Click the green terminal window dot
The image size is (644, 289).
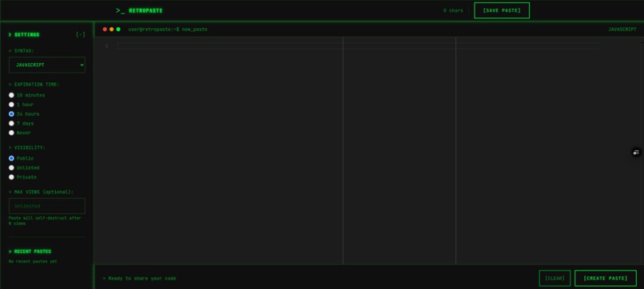pyautogui.click(x=118, y=30)
